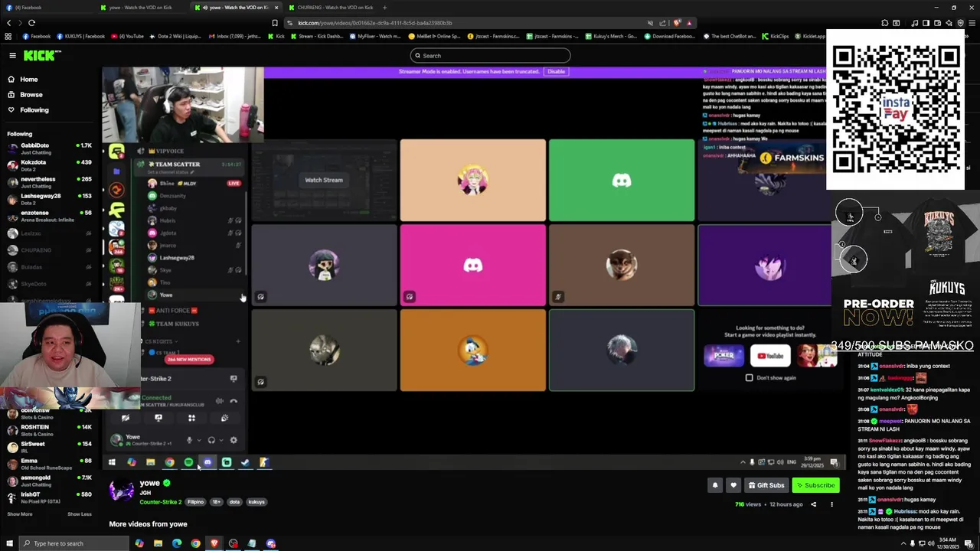
Task: Click Show Less under recommended channels
Action: pyautogui.click(x=80, y=514)
